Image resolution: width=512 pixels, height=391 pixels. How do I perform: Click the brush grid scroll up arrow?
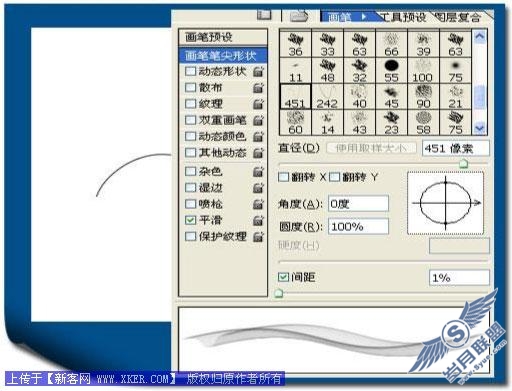click(x=480, y=36)
